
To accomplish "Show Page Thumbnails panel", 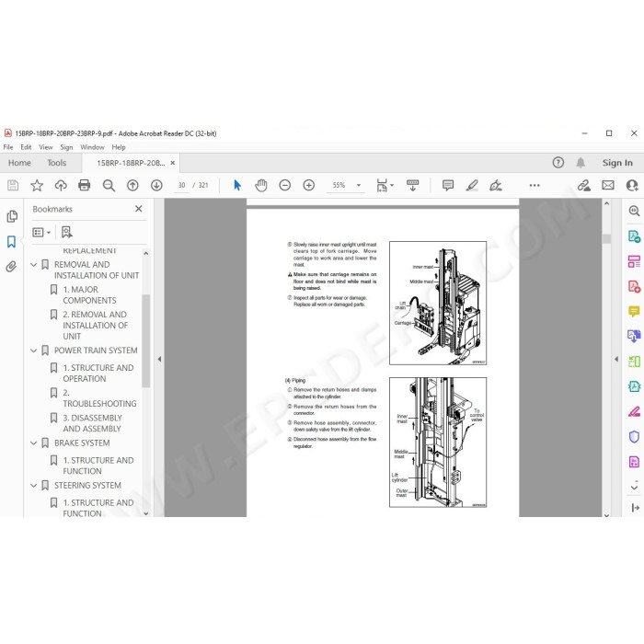I will [x=12, y=216].
